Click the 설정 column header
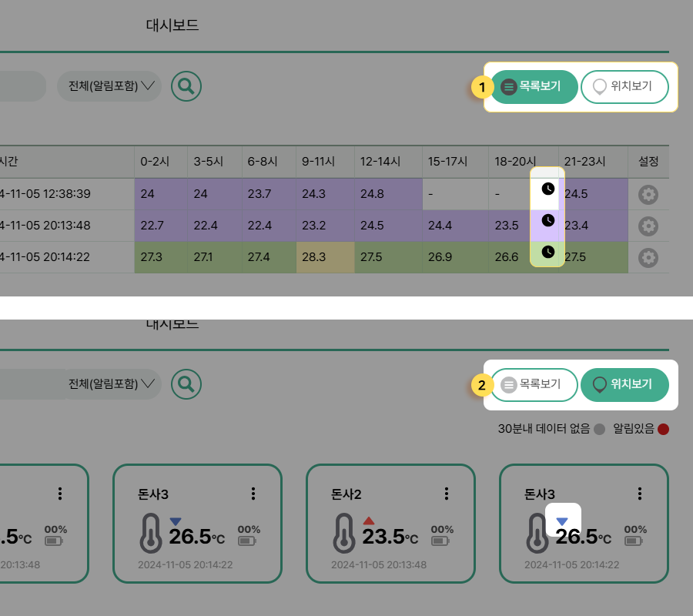693x616 pixels. pyautogui.click(x=648, y=162)
